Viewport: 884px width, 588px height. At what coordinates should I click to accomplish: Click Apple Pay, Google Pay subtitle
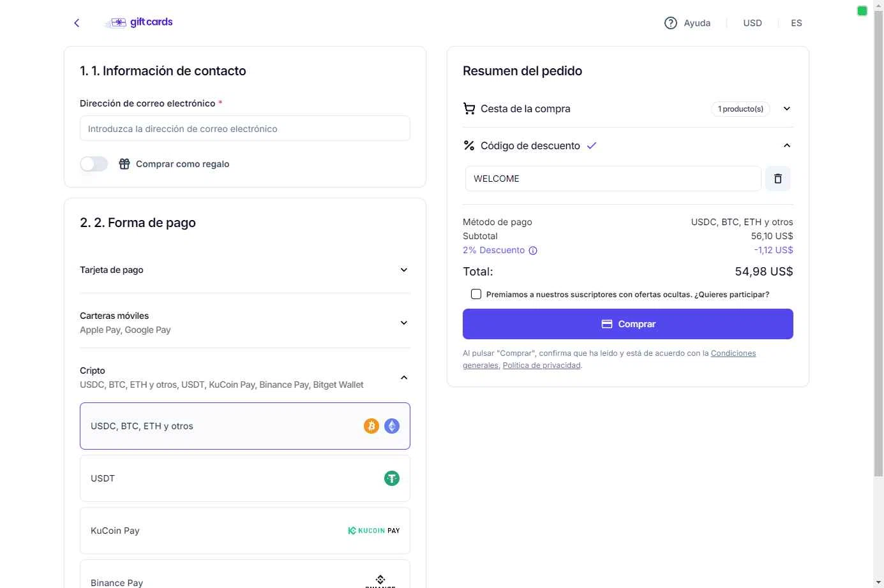[125, 330]
